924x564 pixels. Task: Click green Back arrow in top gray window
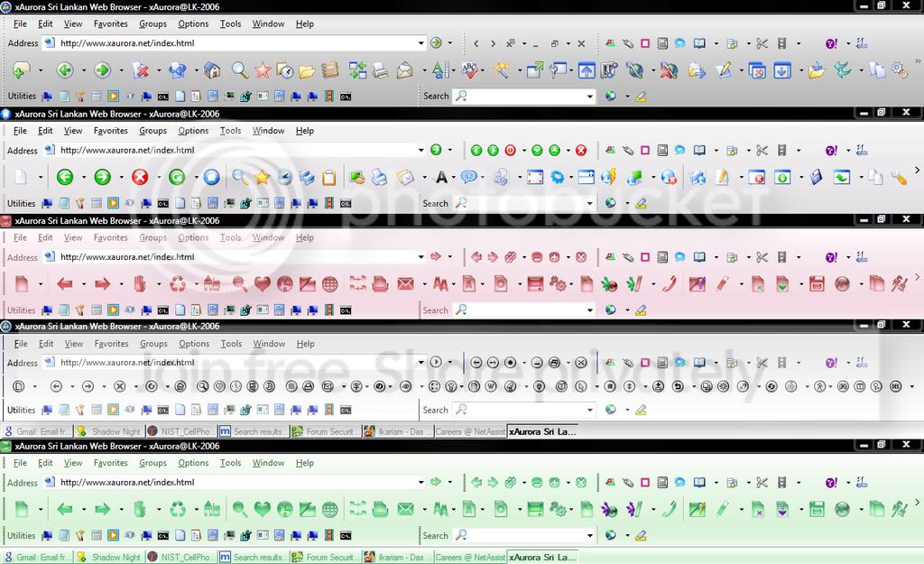click(x=65, y=70)
